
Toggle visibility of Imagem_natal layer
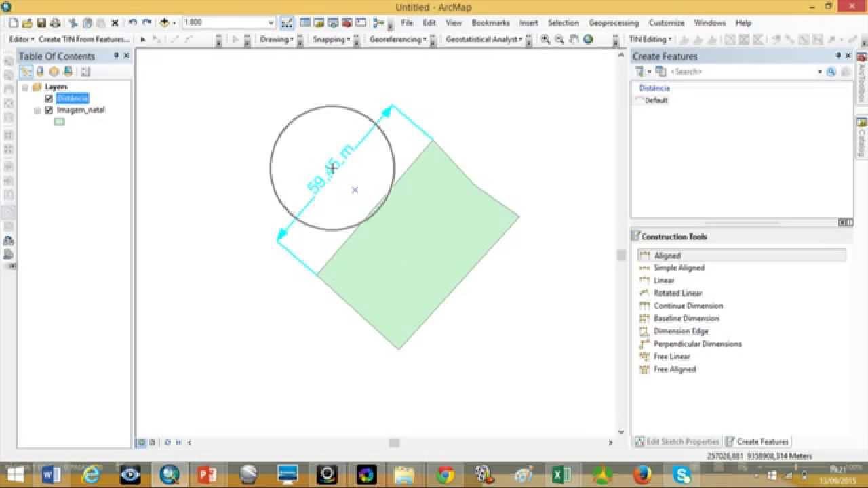(x=48, y=110)
